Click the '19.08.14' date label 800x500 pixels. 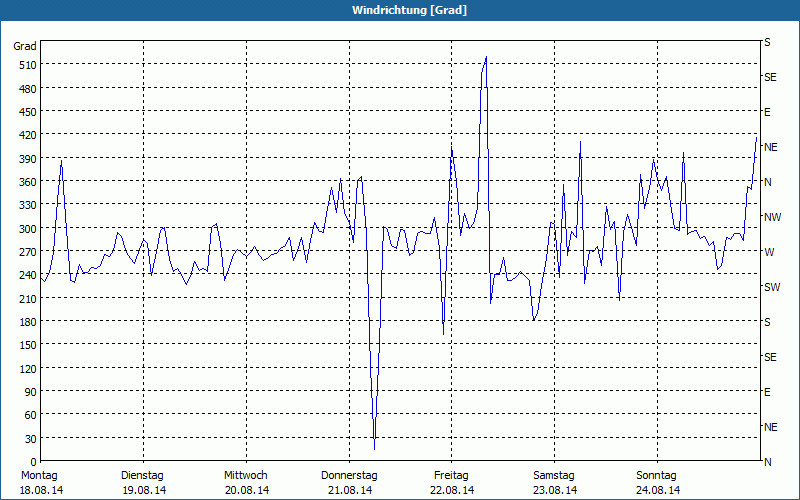144,490
